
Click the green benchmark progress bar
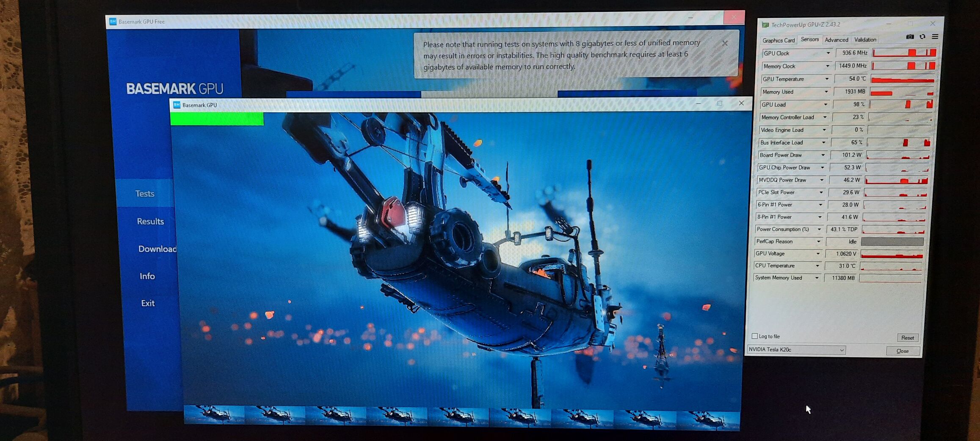pyautogui.click(x=217, y=119)
